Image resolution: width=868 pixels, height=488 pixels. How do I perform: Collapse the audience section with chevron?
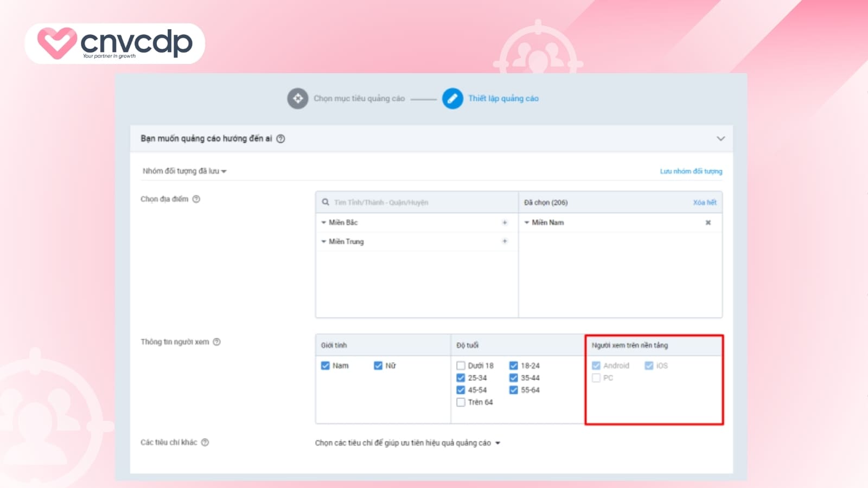coord(720,139)
